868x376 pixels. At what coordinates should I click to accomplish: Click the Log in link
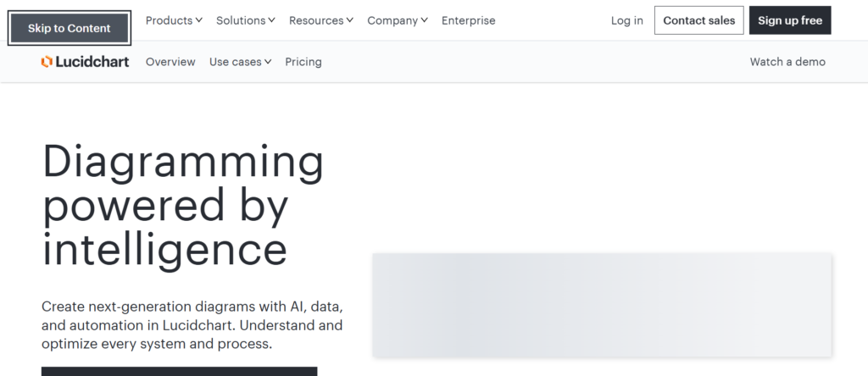point(626,20)
